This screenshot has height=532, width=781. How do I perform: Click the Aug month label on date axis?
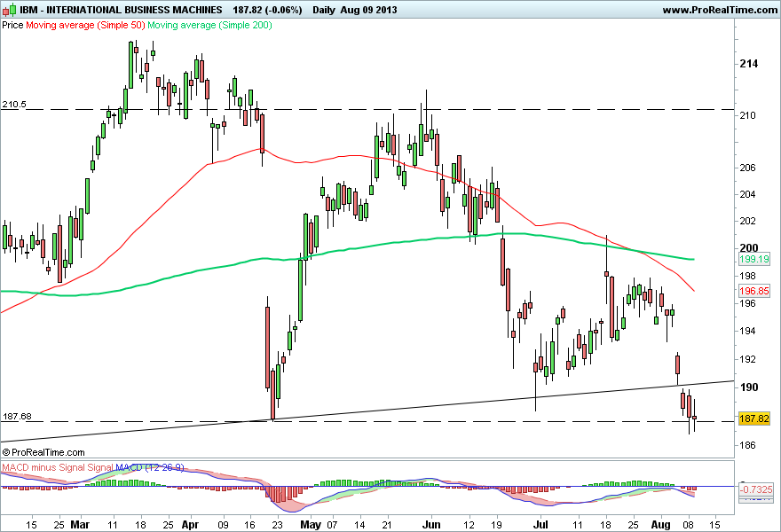(661, 525)
